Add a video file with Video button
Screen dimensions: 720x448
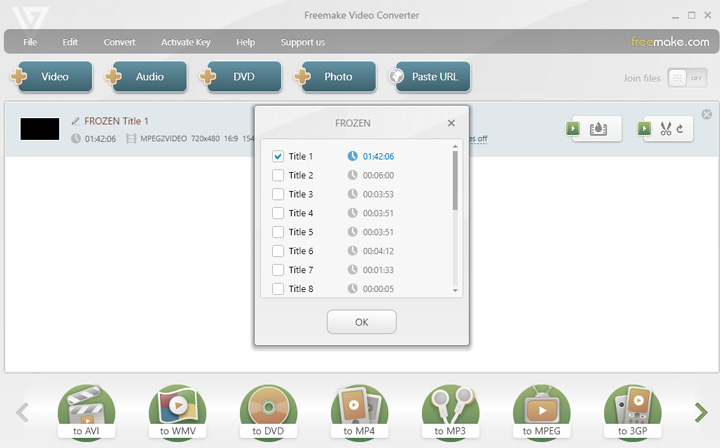tap(51, 77)
